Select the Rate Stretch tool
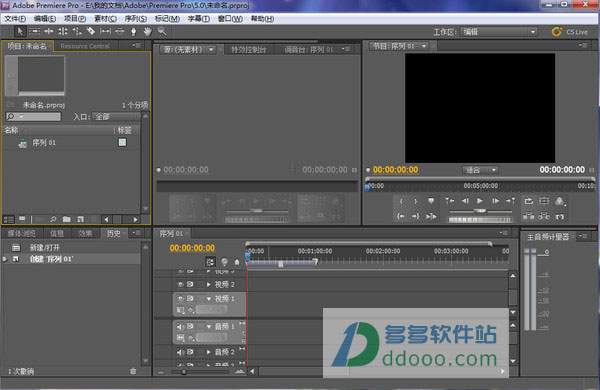The height and width of the screenshot is (390, 600). [x=77, y=31]
